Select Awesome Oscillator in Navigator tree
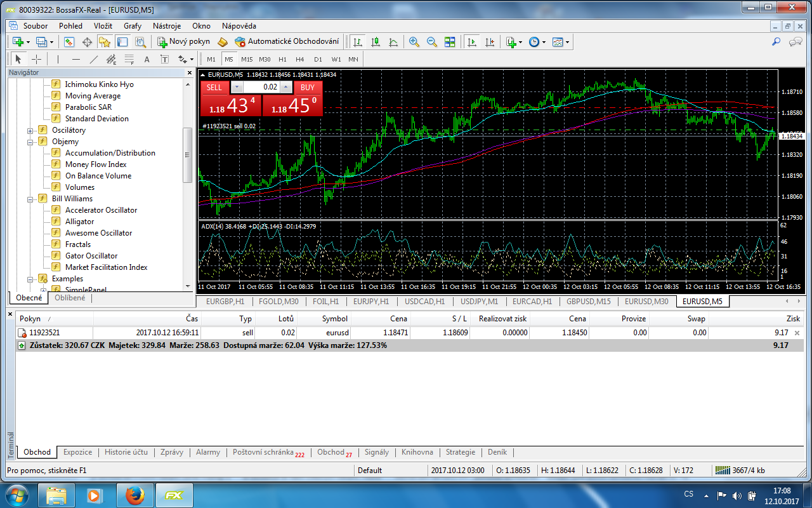The height and width of the screenshot is (508, 812). click(98, 233)
